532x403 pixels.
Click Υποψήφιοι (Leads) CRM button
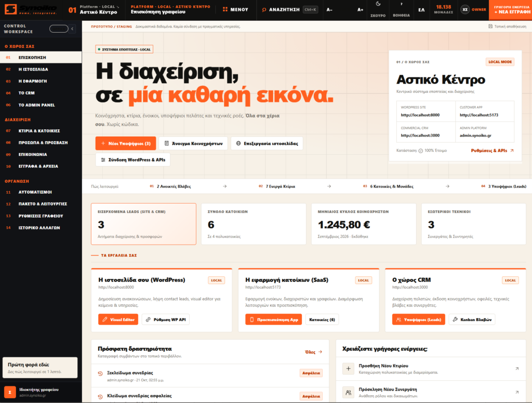click(418, 319)
